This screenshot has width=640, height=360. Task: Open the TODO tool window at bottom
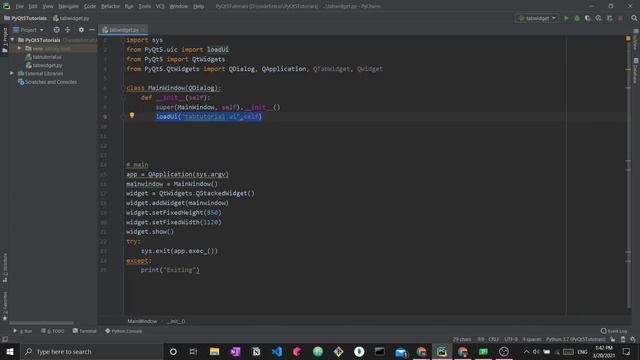coord(53,331)
